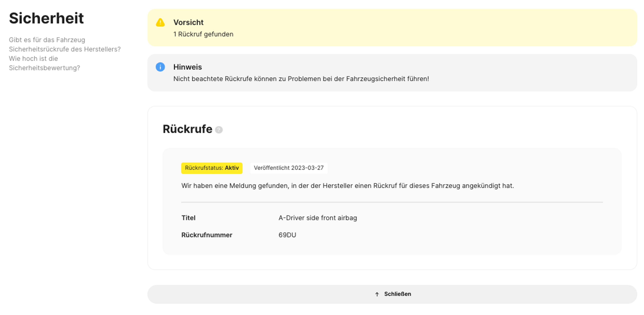The image size is (644, 315).
Task: Click the Rückrufstatus: Aktiv yellow badge
Action: click(211, 168)
